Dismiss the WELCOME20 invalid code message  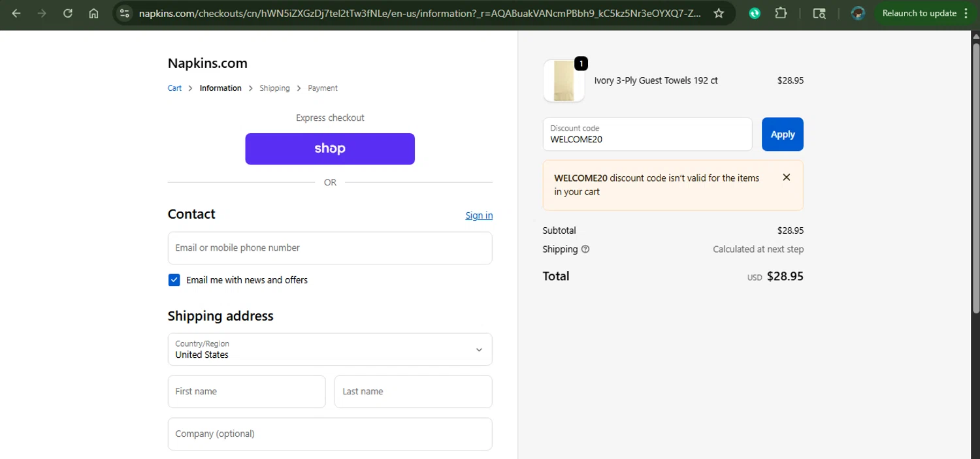tap(787, 178)
